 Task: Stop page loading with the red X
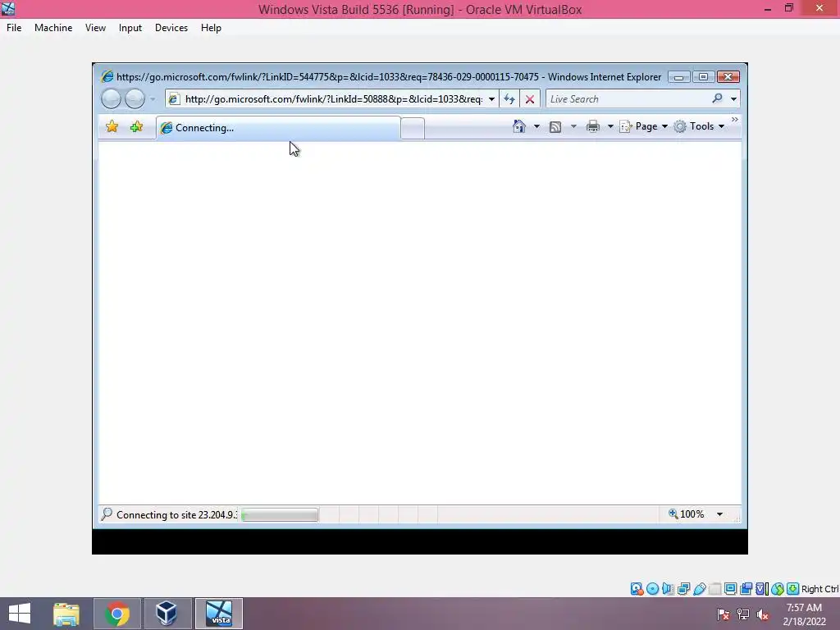(x=530, y=99)
